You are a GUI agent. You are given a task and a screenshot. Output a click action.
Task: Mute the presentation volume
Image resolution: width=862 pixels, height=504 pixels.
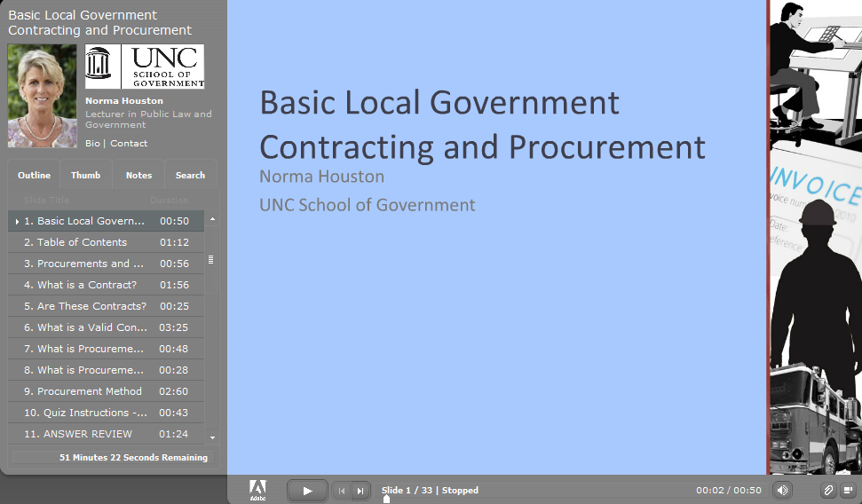click(x=782, y=490)
